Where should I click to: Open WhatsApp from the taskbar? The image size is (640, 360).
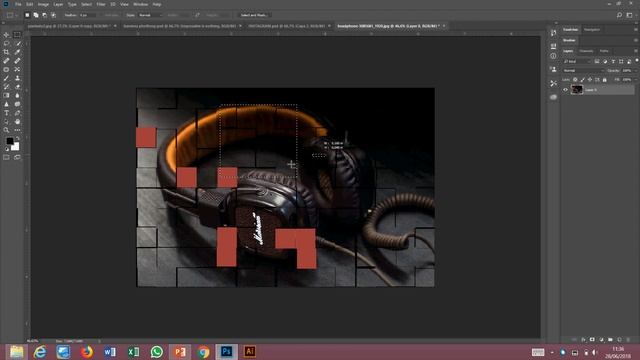(156, 351)
